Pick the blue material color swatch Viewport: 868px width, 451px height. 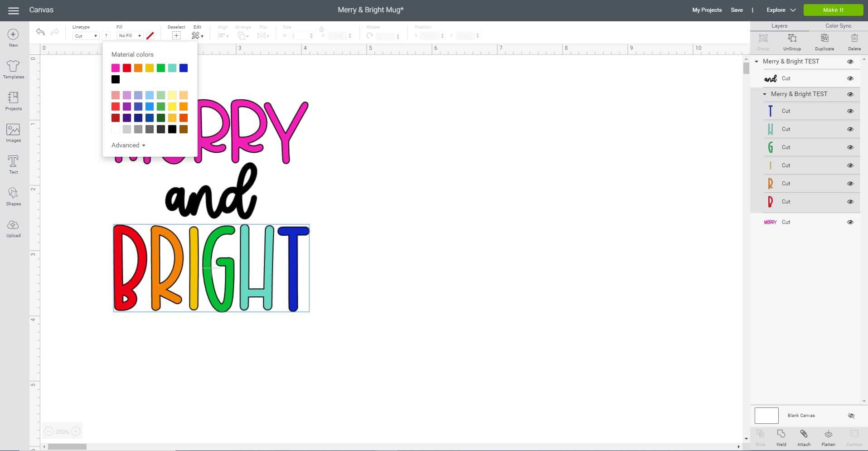click(184, 68)
